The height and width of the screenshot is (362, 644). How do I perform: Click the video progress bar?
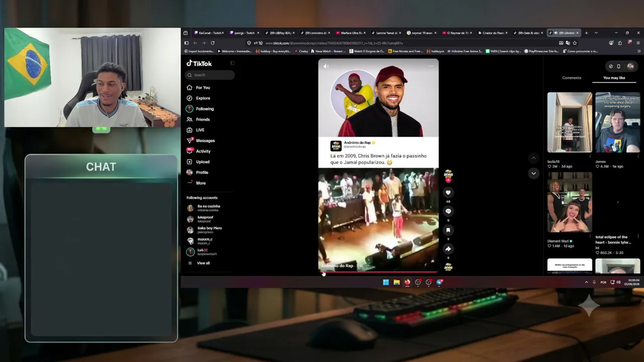[378, 272]
